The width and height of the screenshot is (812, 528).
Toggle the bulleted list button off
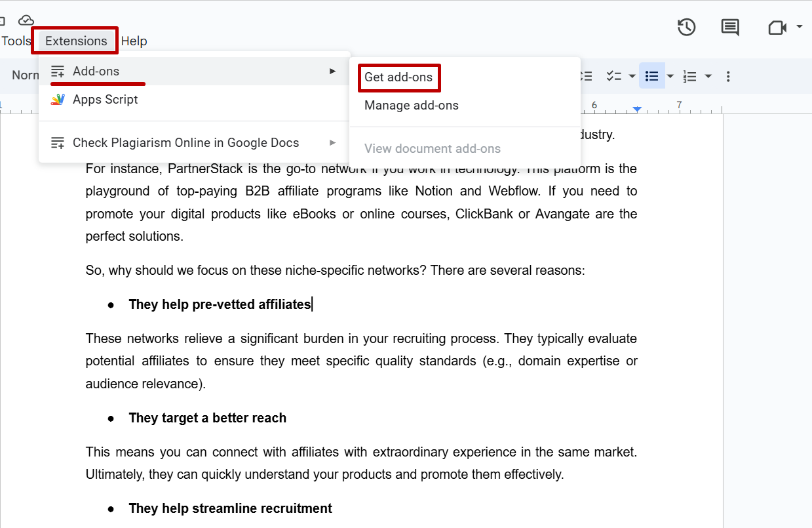(x=651, y=76)
